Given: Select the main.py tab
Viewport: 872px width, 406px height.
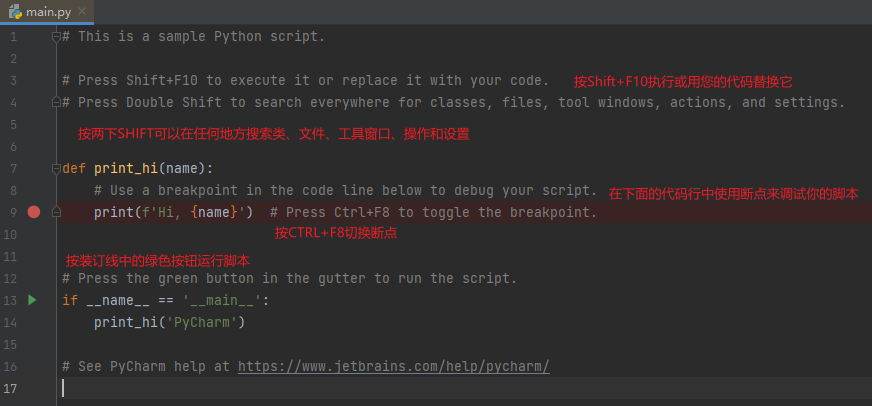Looking at the screenshot, I should click(x=47, y=12).
